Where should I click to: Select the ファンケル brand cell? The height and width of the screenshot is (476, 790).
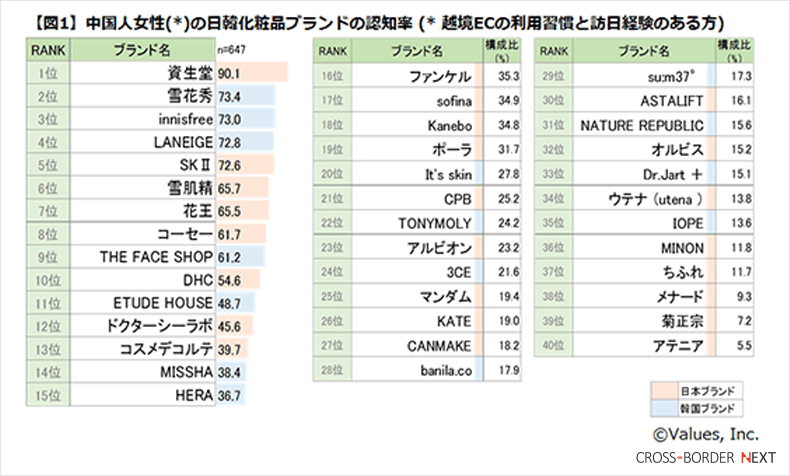pos(417,76)
